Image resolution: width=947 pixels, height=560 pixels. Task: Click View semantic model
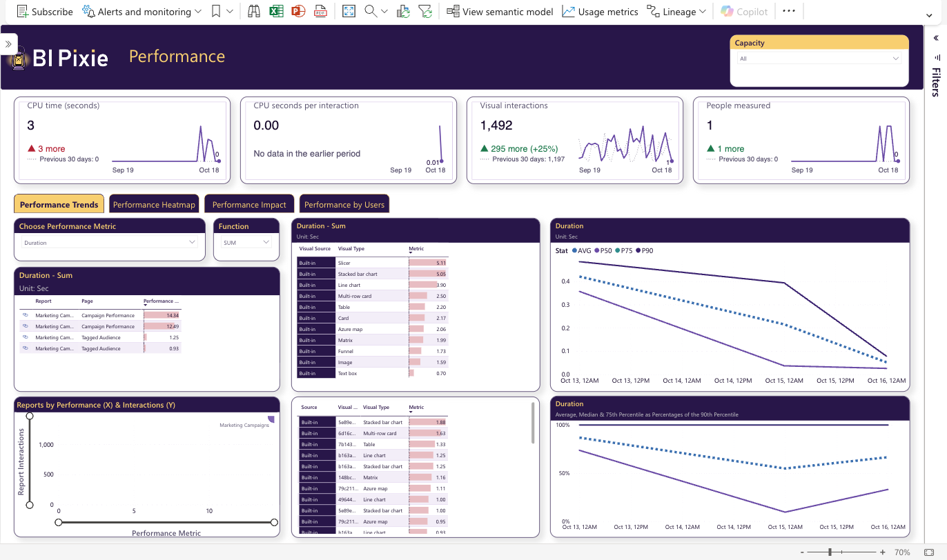[500, 12]
